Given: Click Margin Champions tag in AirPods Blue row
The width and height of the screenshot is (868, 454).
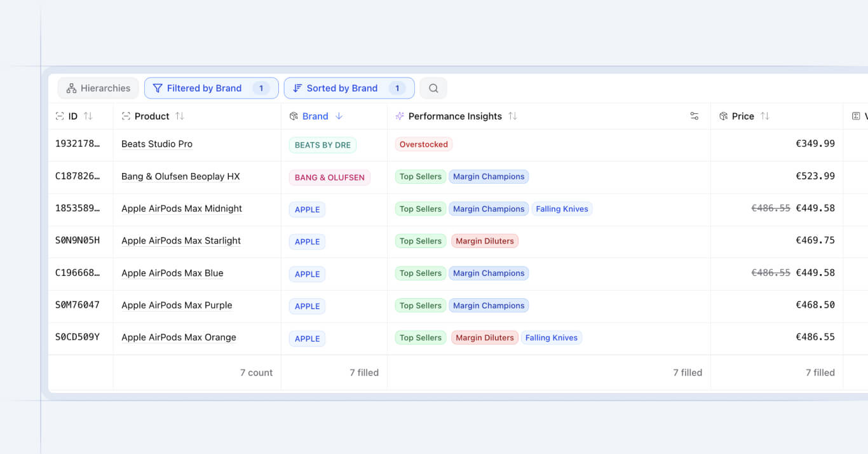Looking at the screenshot, I should tap(489, 273).
